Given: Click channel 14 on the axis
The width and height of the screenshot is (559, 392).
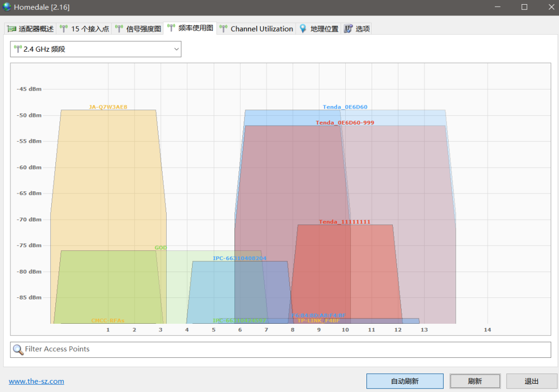Looking at the screenshot, I should click(488, 330).
